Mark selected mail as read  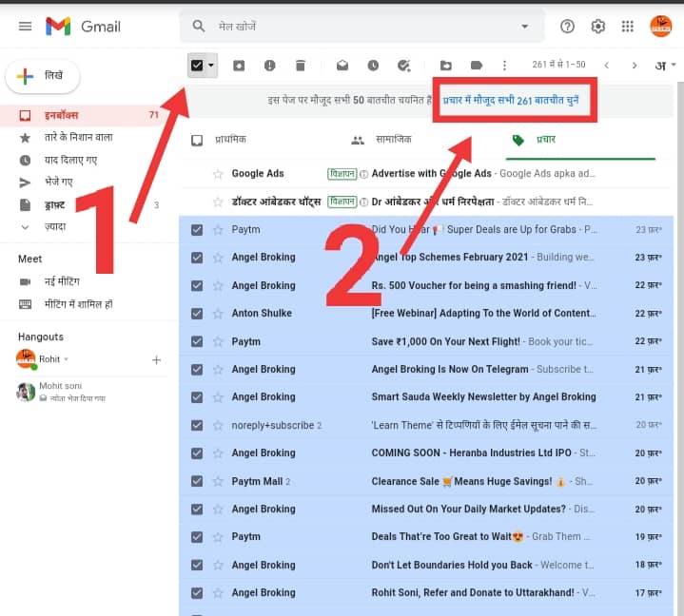click(x=342, y=66)
